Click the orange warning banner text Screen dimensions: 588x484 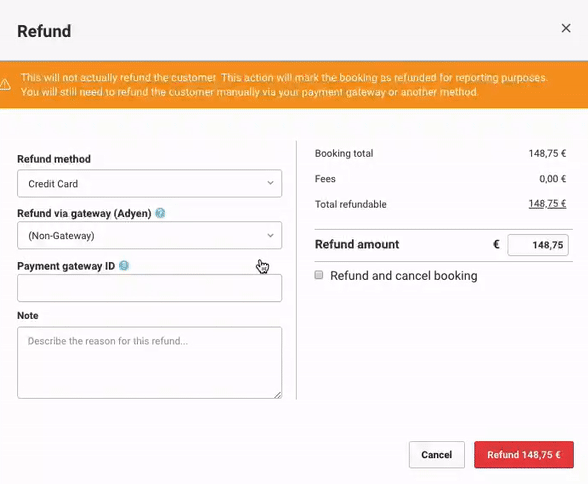pyautogui.click(x=284, y=85)
